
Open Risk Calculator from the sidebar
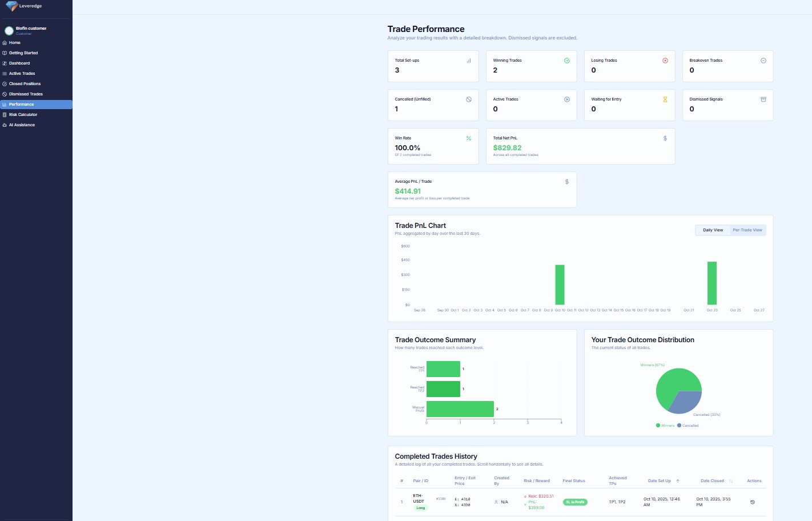[x=23, y=114]
